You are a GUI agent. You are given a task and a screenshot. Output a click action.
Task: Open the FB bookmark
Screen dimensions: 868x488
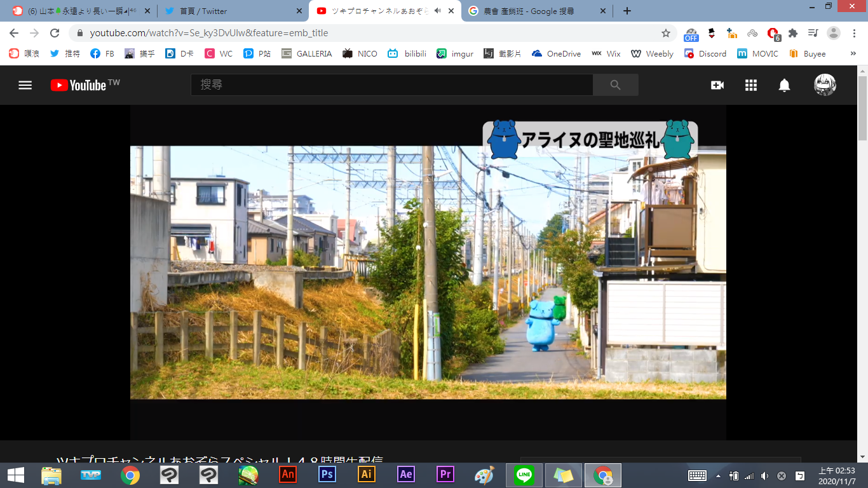point(102,54)
